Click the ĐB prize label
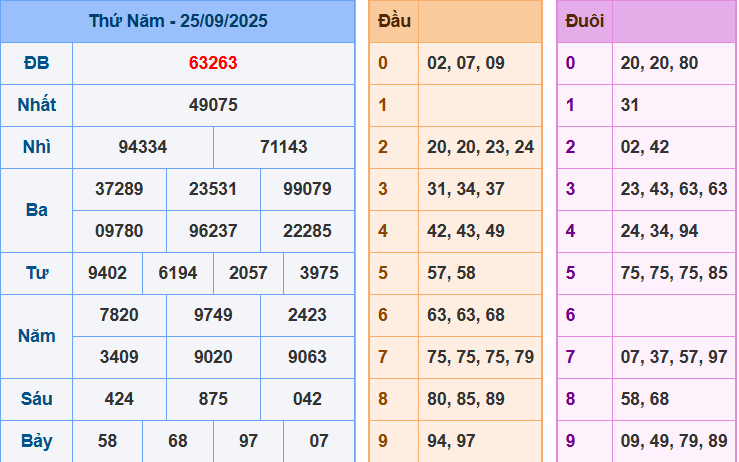The height and width of the screenshot is (462, 739). pyautogui.click(x=36, y=63)
